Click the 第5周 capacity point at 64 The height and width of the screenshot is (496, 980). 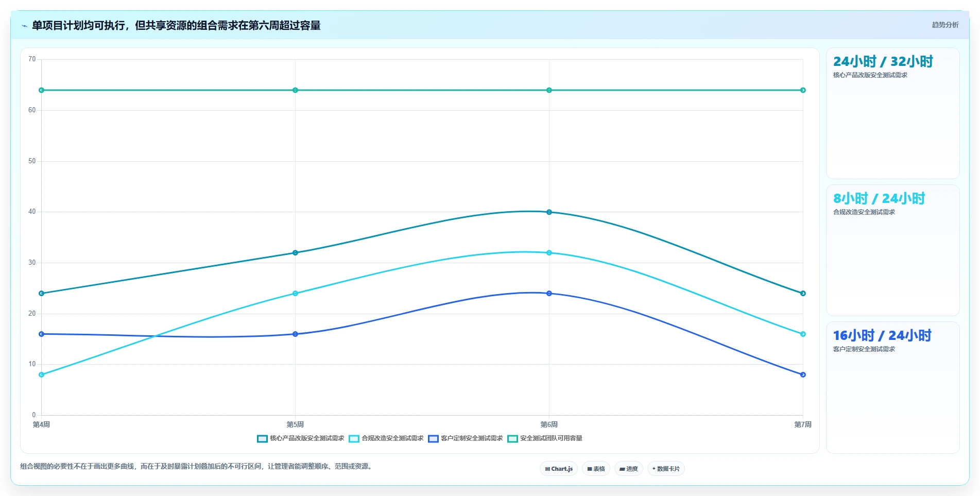point(295,90)
